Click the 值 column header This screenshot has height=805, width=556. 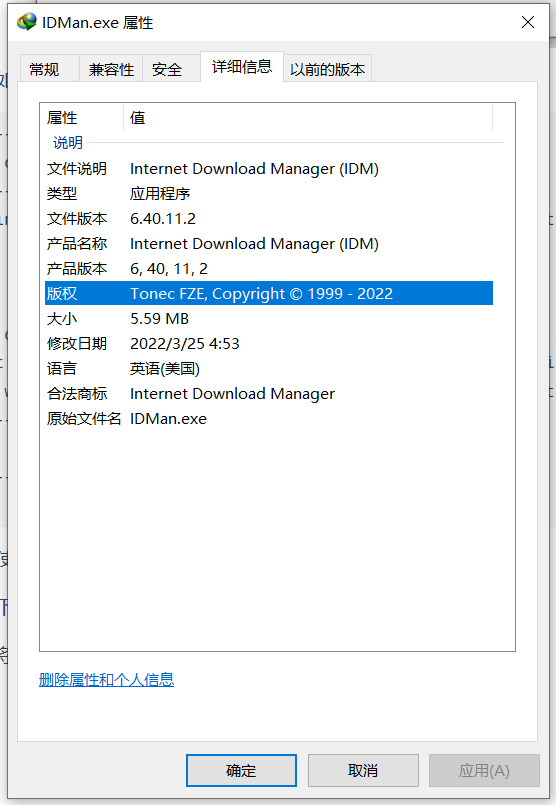pos(308,118)
